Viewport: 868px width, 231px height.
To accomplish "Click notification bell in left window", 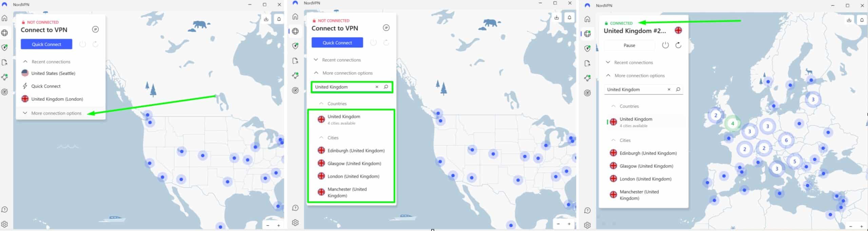I will pos(279,19).
